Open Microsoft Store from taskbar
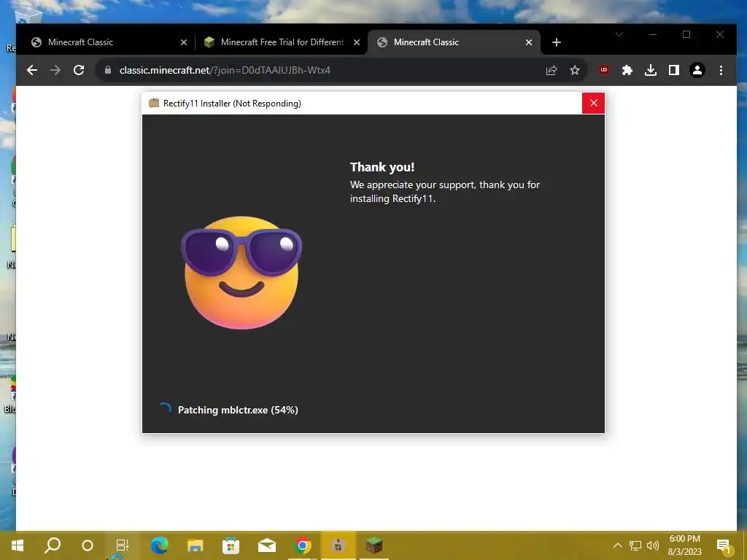 (x=231, y=545)
